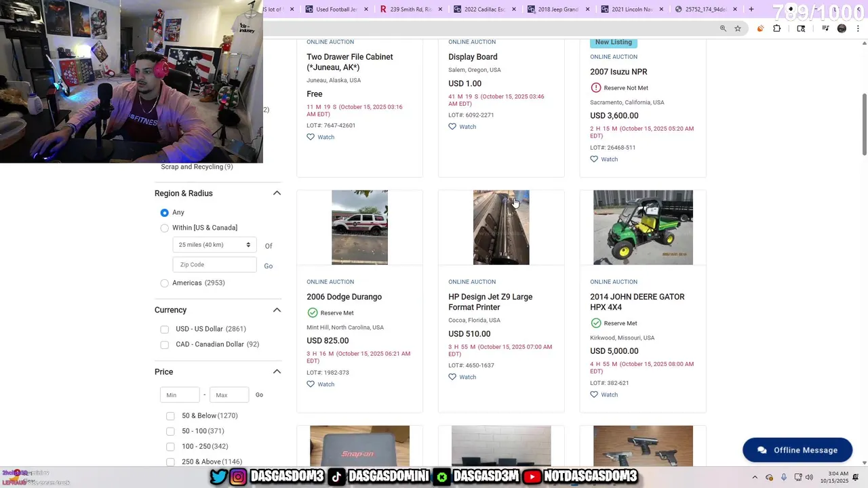Click the tab search icon in toolbar
The width and height of the screenshot is (868, 488).
801,28
